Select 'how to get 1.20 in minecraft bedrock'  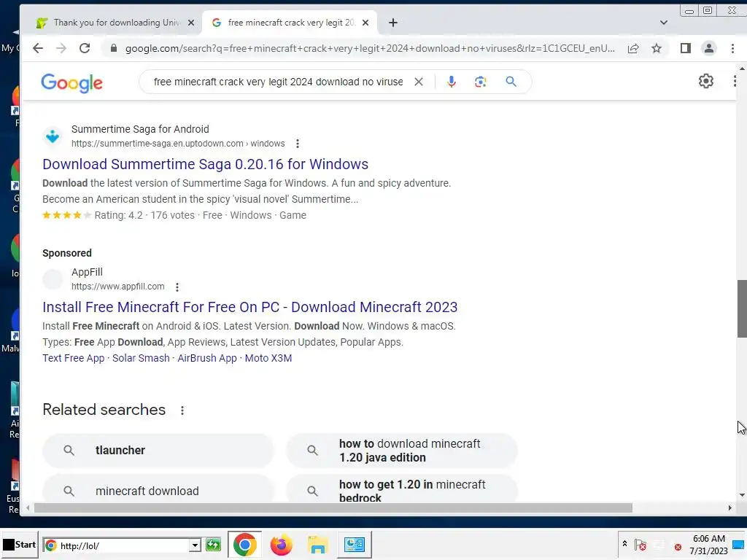coord(402,488)
